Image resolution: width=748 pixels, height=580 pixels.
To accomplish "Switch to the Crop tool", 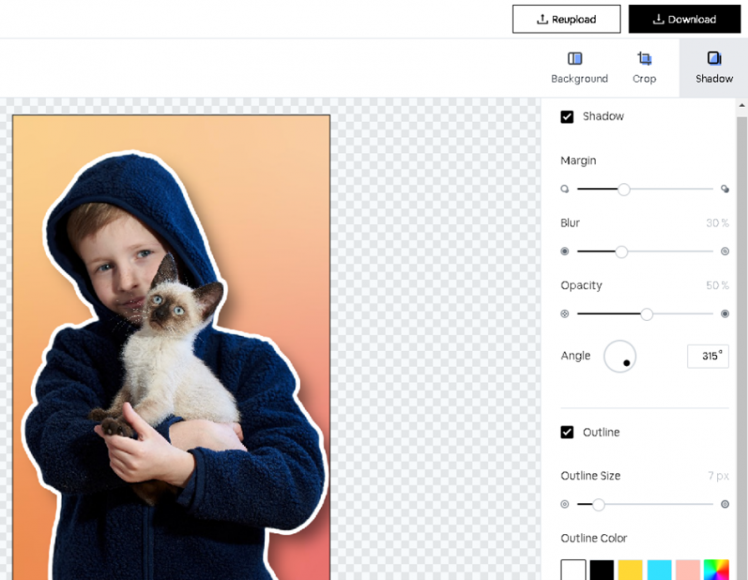I will (x=644, y=67).
